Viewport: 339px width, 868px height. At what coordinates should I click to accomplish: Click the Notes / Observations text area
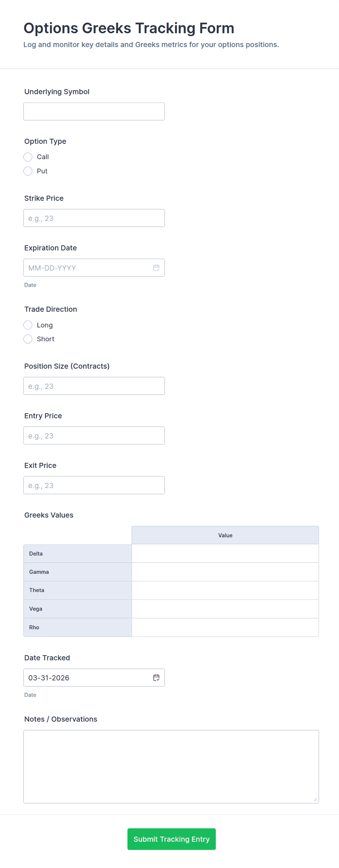point(171,767)
